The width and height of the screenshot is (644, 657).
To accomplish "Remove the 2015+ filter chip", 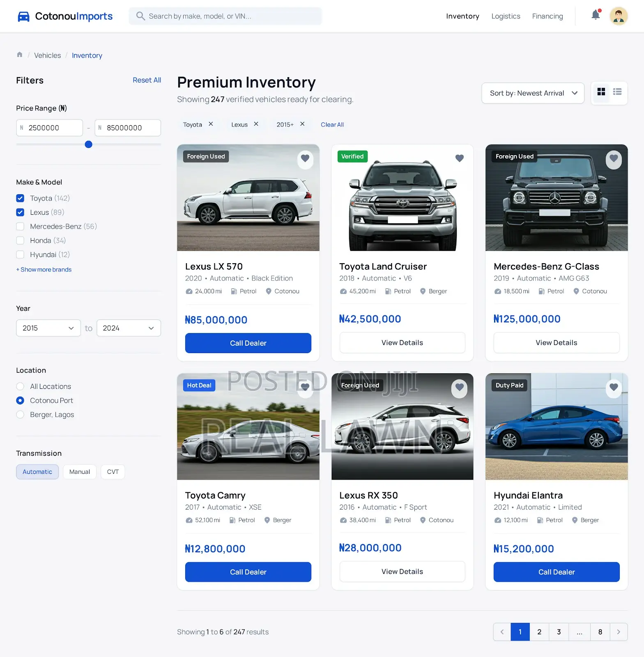I will point(302,124).
